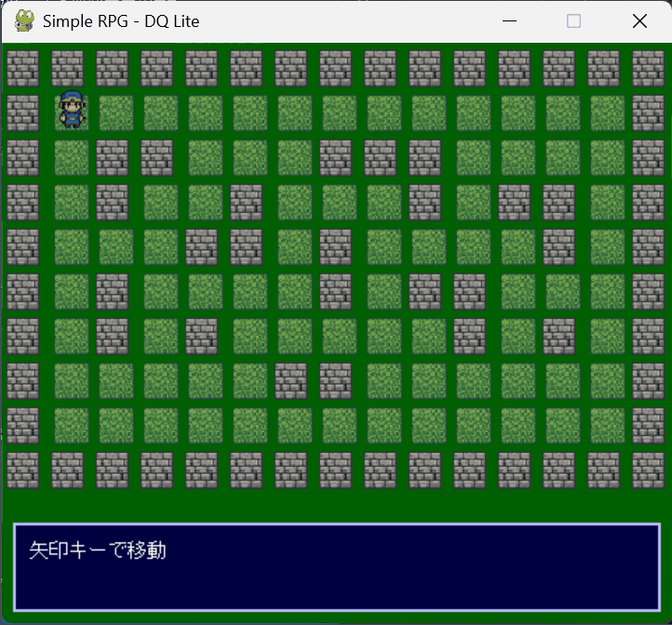Select the grass tile immediately right of hero

click(x=116, y=113)
